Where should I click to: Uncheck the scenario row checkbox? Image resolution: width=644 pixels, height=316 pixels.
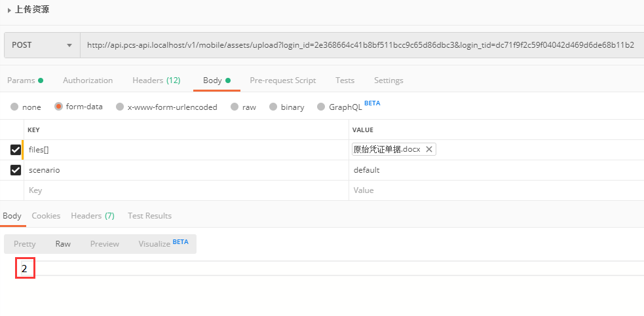(x=16, y=170)
